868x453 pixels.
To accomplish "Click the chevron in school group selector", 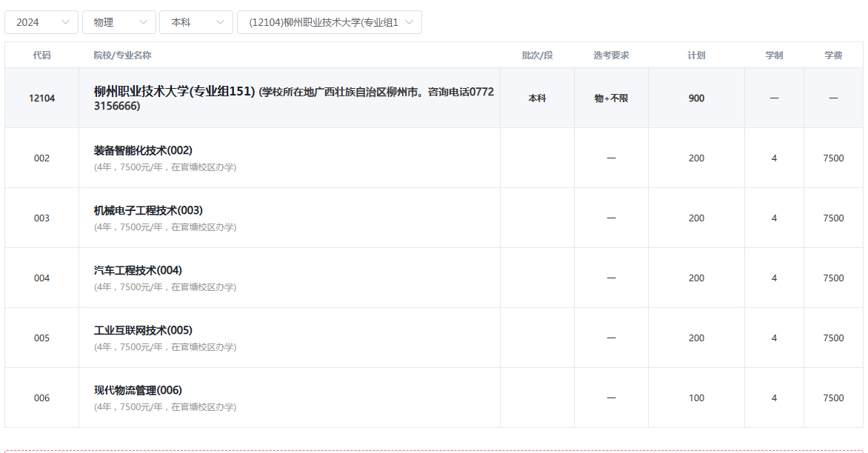I will 409,22.
